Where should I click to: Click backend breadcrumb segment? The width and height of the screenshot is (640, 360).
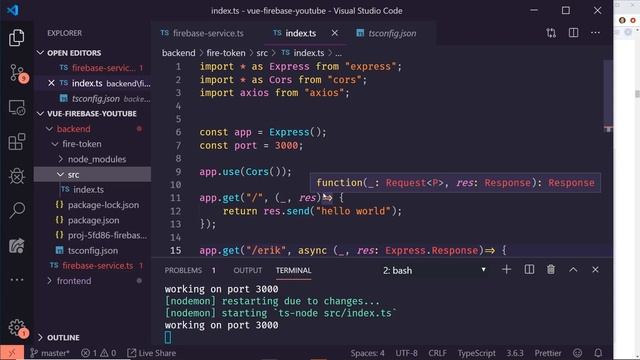click(178, 53)
